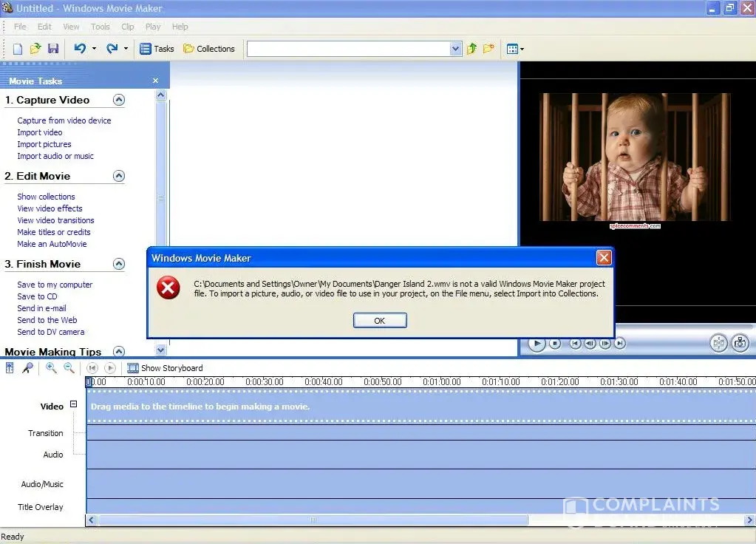Toggle the Tasks pane button
Screen dimensions: 756x544
pyautogui.click(x=157, y=49)
